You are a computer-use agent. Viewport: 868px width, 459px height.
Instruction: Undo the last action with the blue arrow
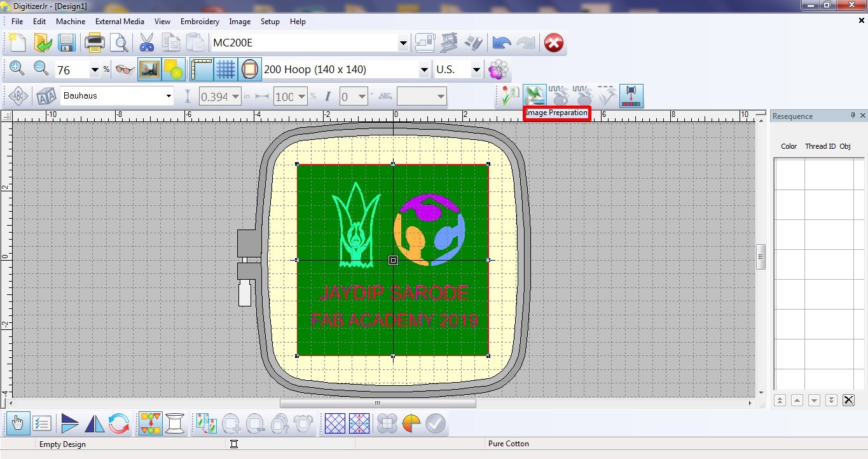coord(502,43)
